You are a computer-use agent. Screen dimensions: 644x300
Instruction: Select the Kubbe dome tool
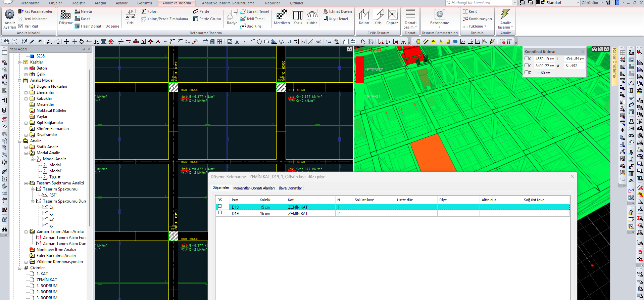point(312,17)
